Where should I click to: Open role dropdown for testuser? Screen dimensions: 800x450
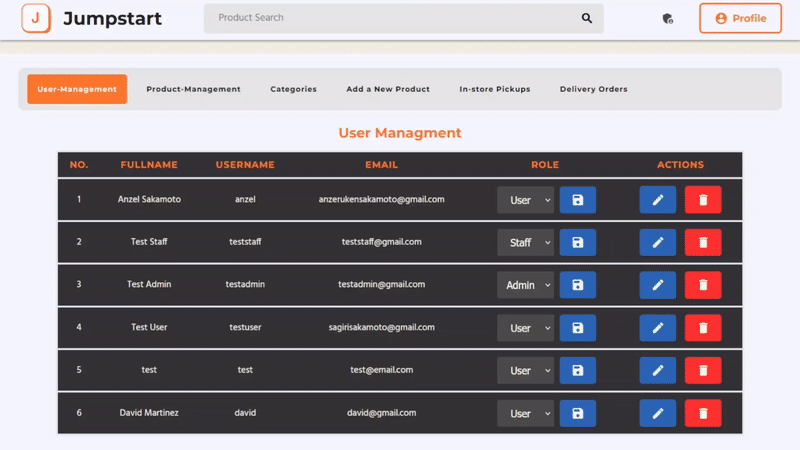pyautogui.click(x=526, y=328)
